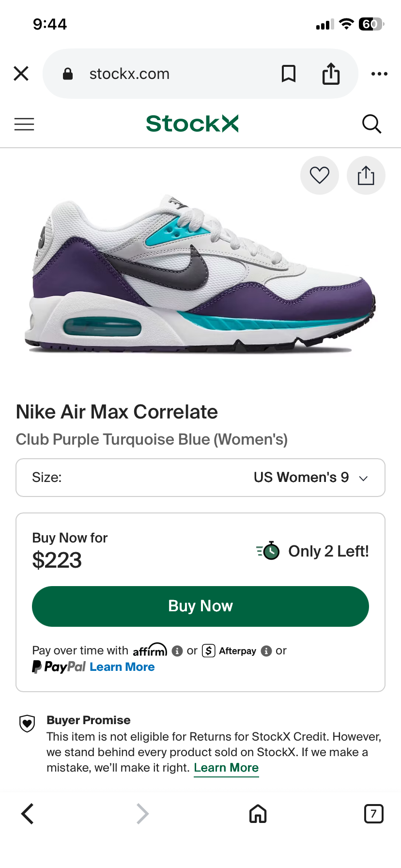The image size is (401, 868).
Task: Go back to previous page
Action: pos(28,814)
